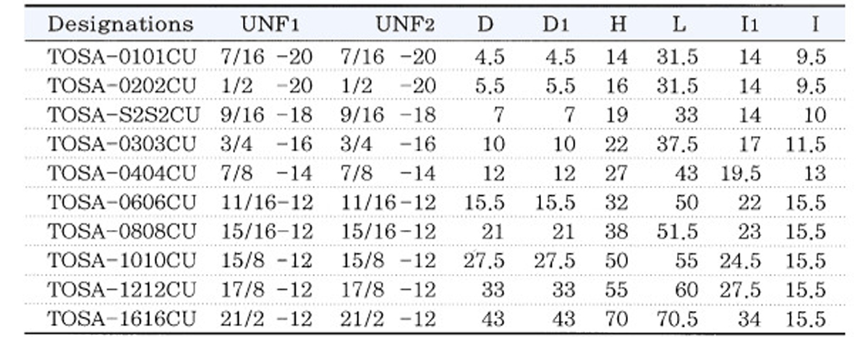Click the 37.5 length value cell

pyautogui.click(x=678, y=144)
